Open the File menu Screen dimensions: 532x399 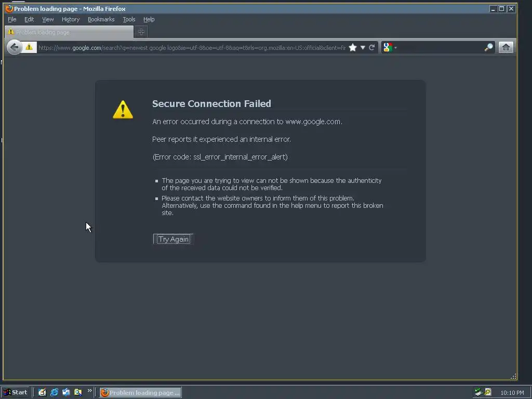(x=12, y=19)
